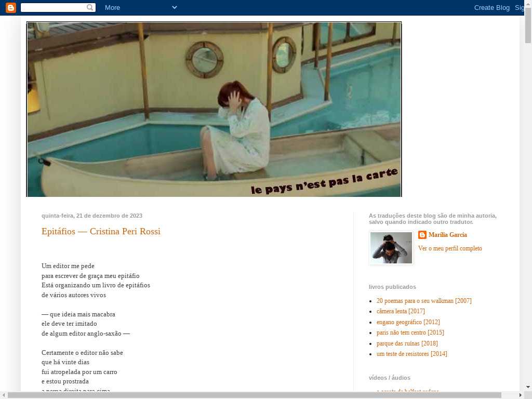
Task: Open Marília Garcia profile link
Action: click(447, 235)
